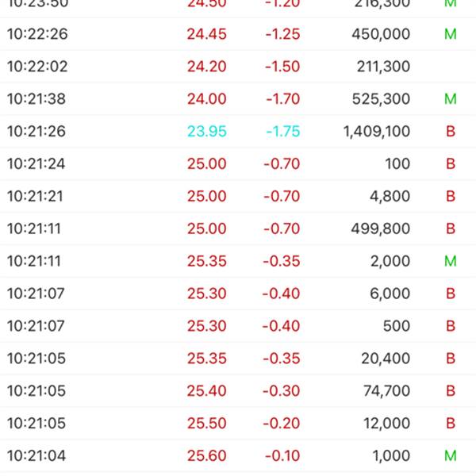
Task: Tap the B marker on 10:21:24 row
Action: (x=451, y=164)
